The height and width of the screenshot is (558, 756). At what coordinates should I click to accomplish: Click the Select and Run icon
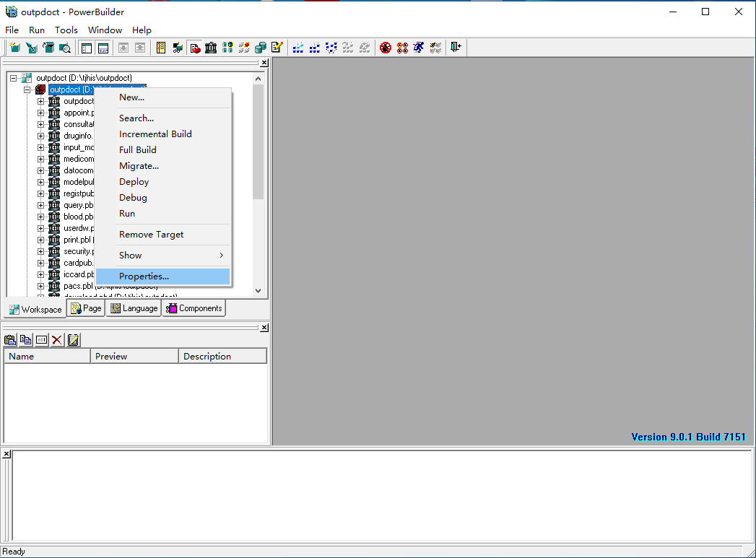435,47
